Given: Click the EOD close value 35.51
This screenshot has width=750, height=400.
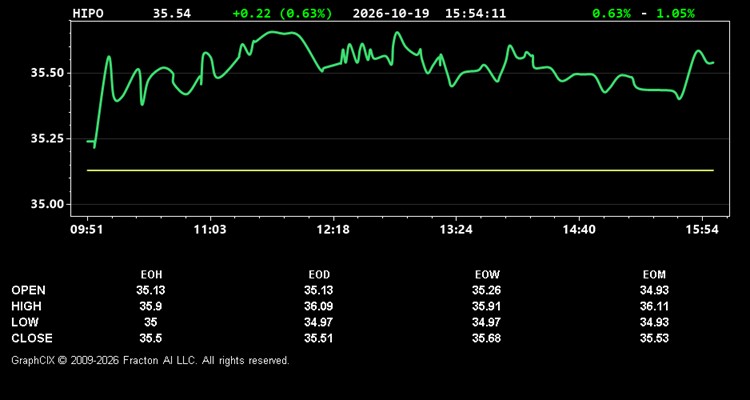Looking at the screenshot, I should (319, 338).
